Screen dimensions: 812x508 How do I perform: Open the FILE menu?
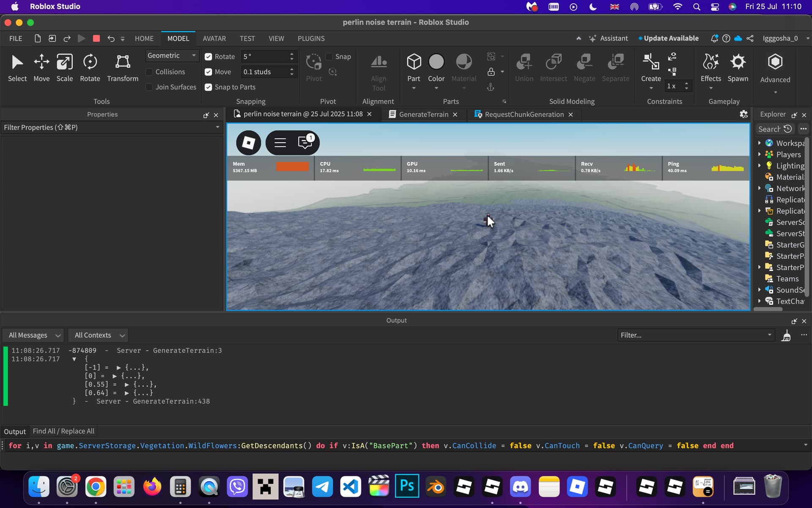click(16, 39)
